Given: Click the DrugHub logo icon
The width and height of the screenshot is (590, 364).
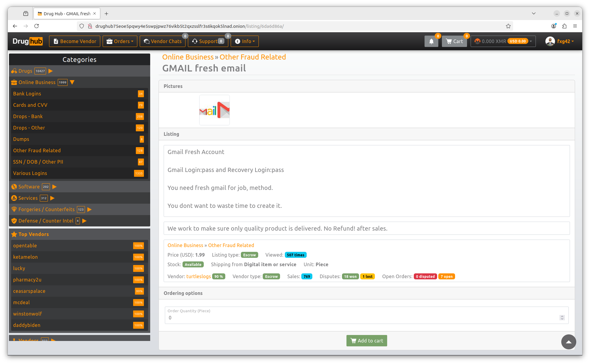Looking at the screenshot, I should click(27, 41).
